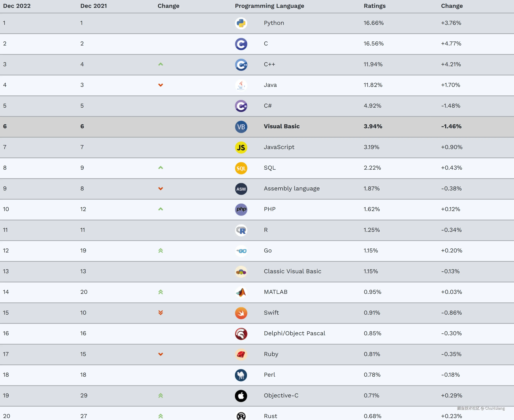Click the orange SQL icon
The width and height of the screenshot is (514, 420).
point(241,168)
